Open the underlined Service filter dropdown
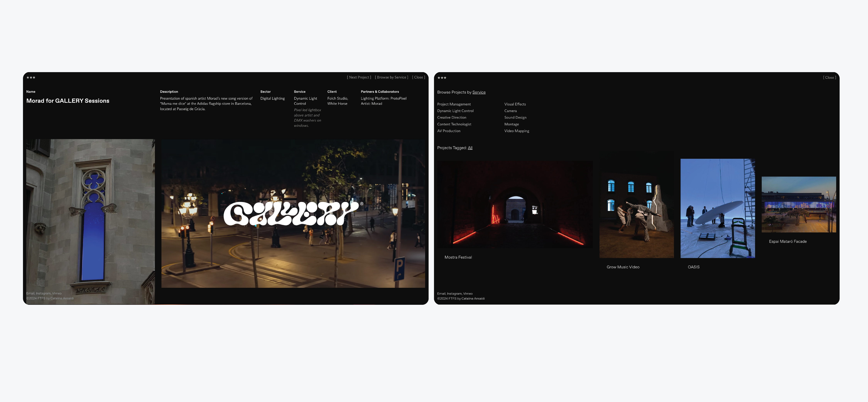The image size is (868, 402). (x=479, y=92)
